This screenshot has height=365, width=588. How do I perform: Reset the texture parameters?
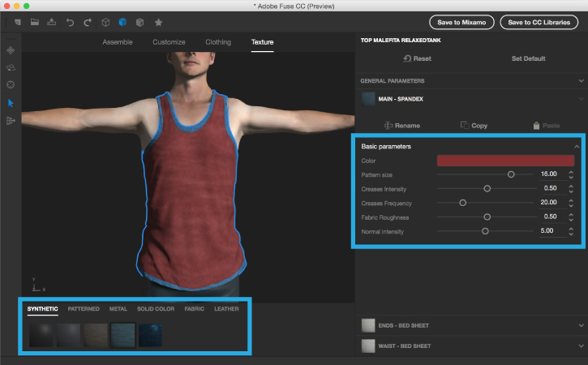tap(417, 58)
